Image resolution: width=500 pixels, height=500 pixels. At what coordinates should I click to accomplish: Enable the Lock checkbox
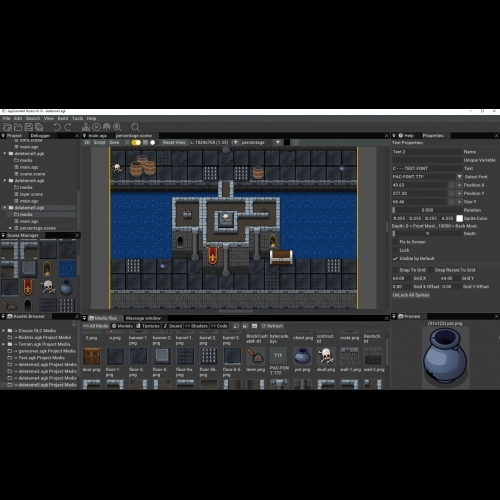click(x=395, y=250)
